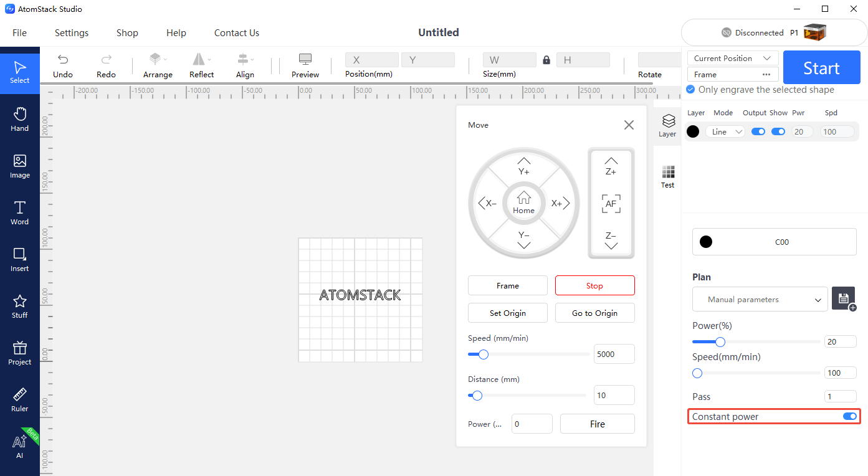Open the Image tool
Viewport: 868px width, 476px height.
point(20,166)
